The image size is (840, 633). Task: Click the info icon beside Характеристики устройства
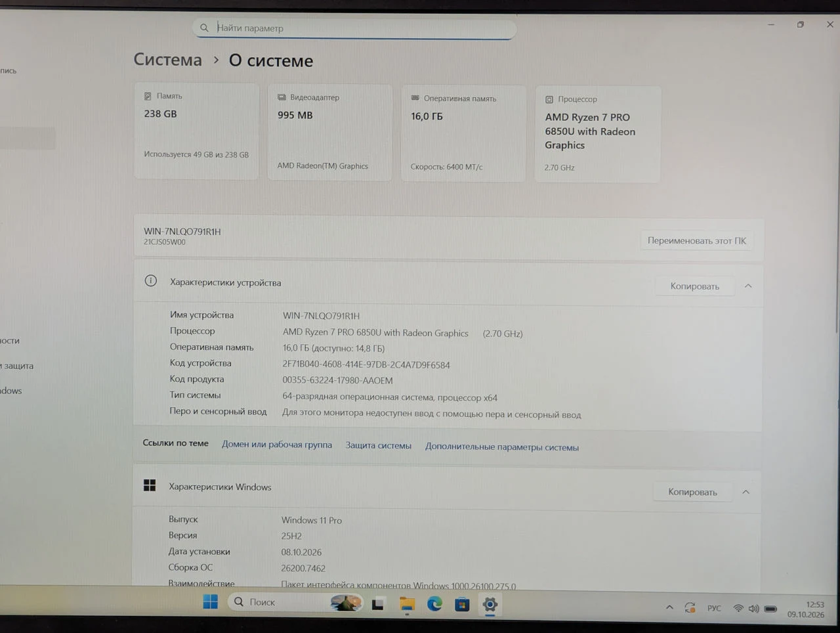coord(151,281)
